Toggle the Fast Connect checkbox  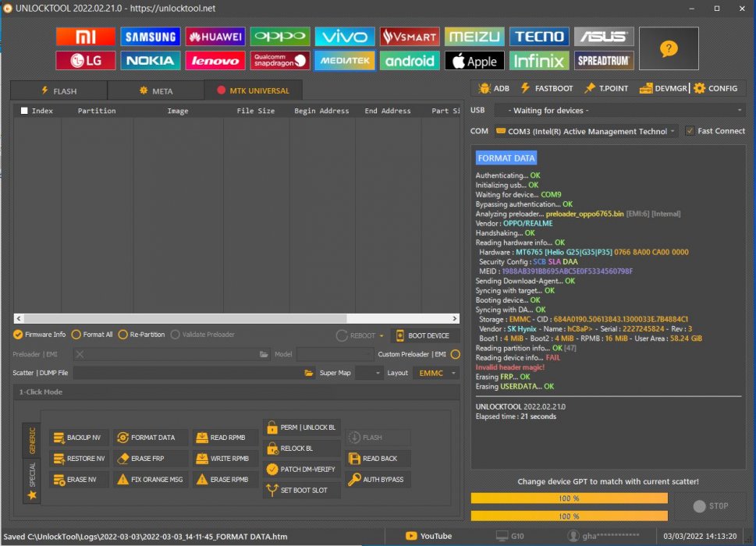(690, 130)
